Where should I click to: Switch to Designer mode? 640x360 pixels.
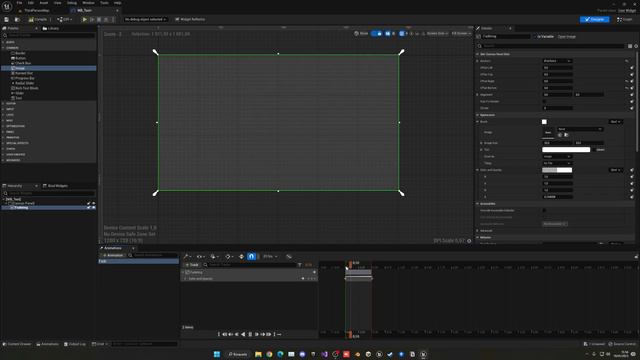594,19
